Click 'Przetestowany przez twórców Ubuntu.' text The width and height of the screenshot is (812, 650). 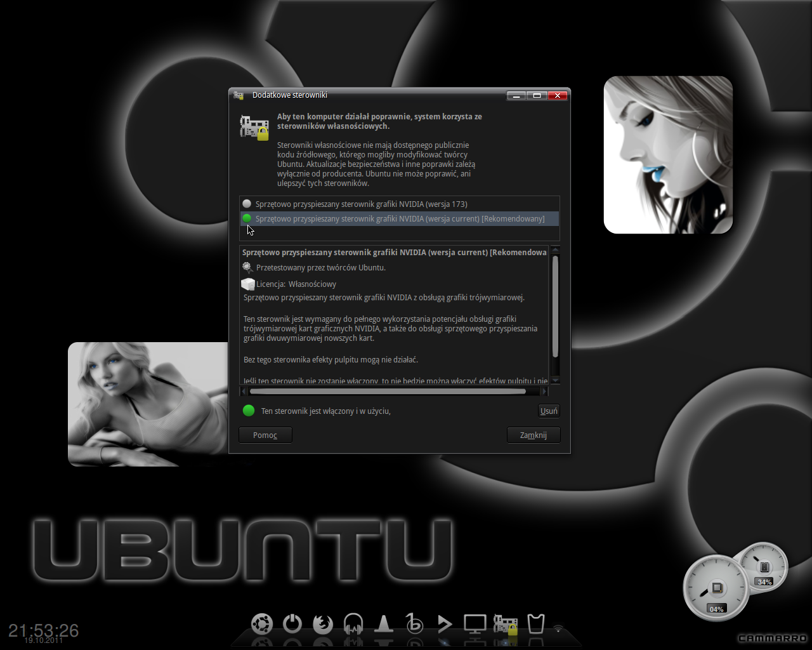321,268
